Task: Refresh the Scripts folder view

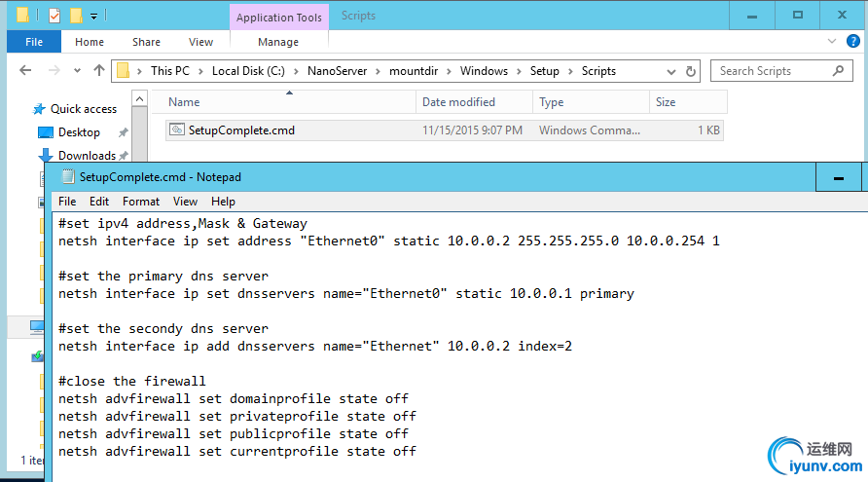Action: [x=691, y=71]
